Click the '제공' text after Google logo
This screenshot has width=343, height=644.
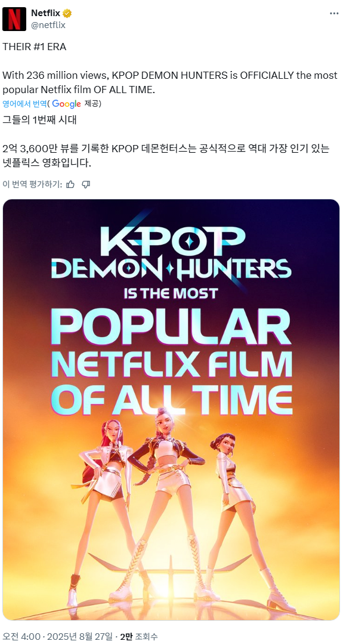[92, 104]
